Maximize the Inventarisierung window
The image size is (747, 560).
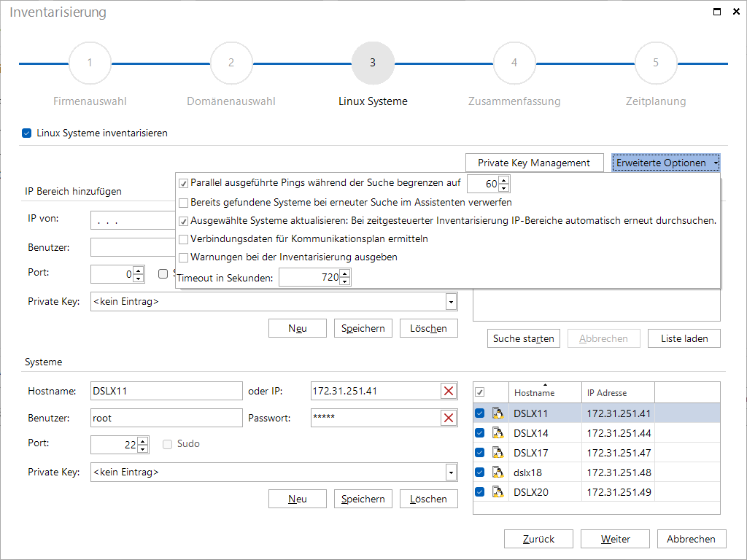716,12
